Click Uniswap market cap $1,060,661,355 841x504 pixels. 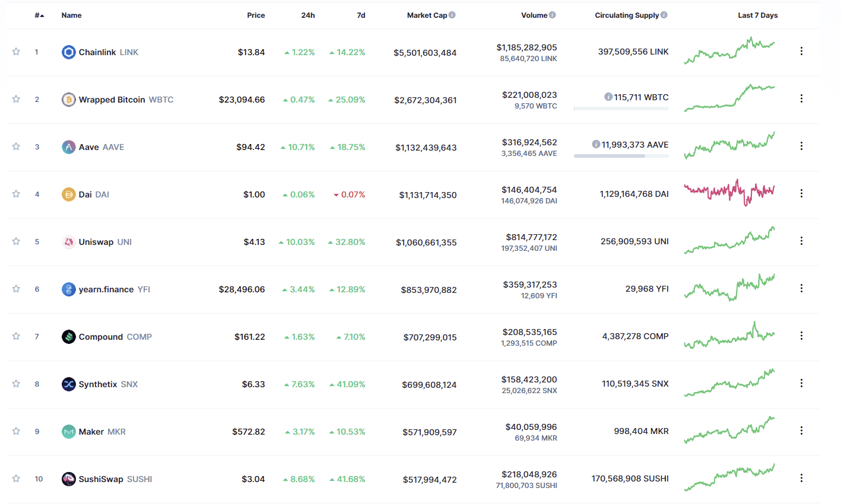(427, 243)
